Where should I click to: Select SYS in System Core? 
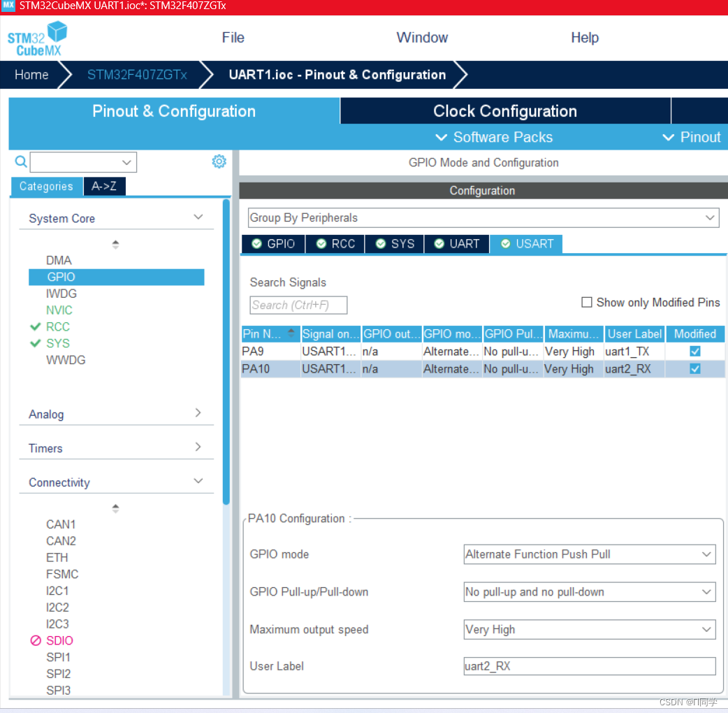pyautogui.click(x=58, y=343)
